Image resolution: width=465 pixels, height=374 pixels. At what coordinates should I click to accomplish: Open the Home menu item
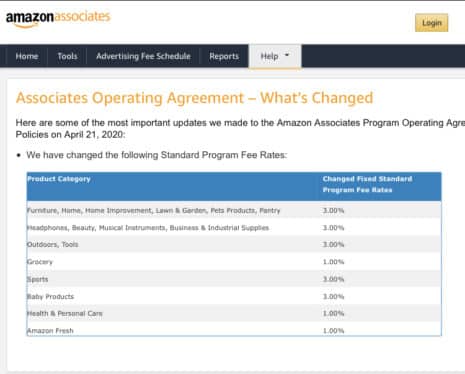pyautogui.click(x=27, y=56)
